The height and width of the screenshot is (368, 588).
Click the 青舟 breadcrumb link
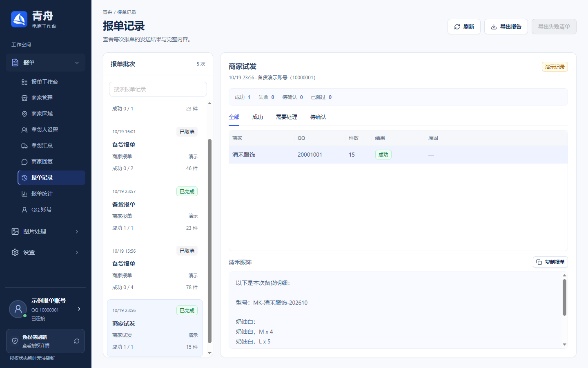point(107,12)
